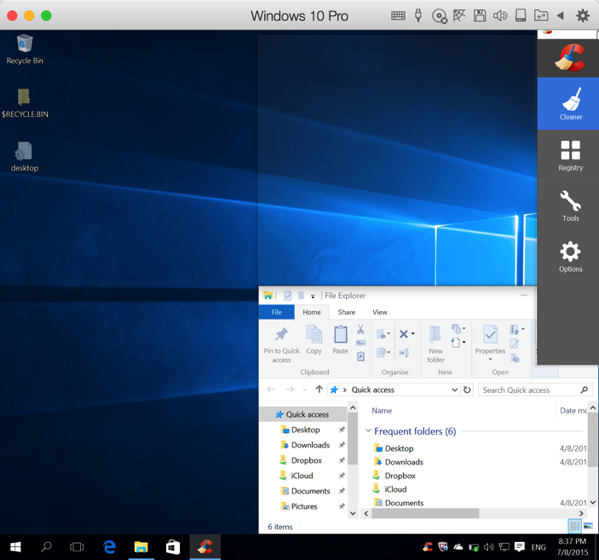This screenshot has width=599, height=560.
Task: Click the quick toolbar New folder icon
Action: pyautogui.click(x=301, y=296)
